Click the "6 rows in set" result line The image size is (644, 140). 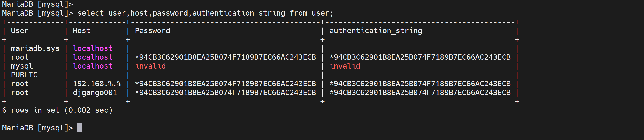click(57, 110)
